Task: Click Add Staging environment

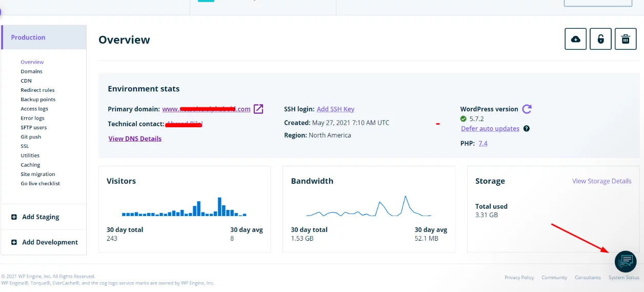Action: [41, 217]
